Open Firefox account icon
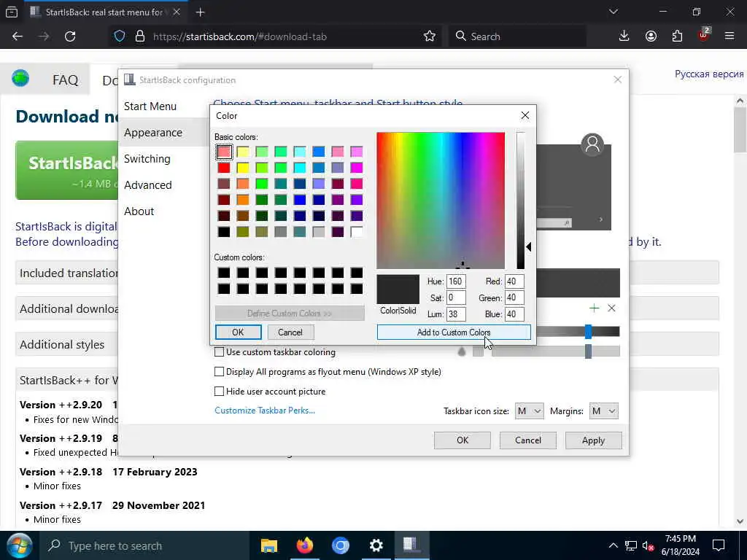The image size is (747, 560). click(651, 36)
